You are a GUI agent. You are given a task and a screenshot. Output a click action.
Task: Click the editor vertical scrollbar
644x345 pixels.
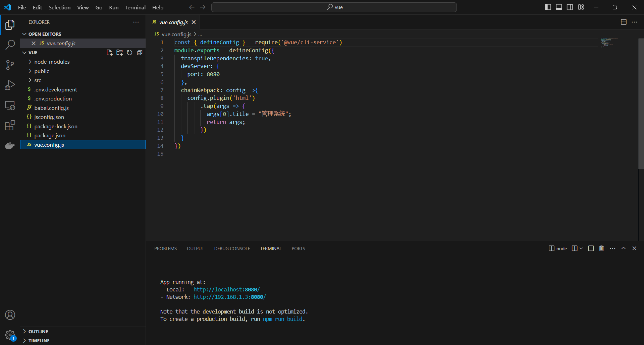pyautogui.click(x=641, y=104)
